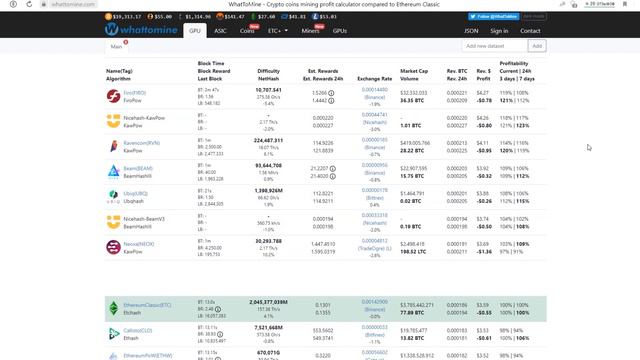Click the Market Cap Volume header
Screen dimensions: 640x360
[414, 75]
